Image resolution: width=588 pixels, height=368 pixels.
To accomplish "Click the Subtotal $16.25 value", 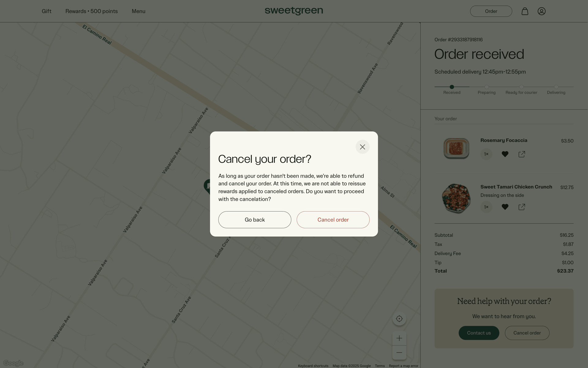I will tap(567, 235).
